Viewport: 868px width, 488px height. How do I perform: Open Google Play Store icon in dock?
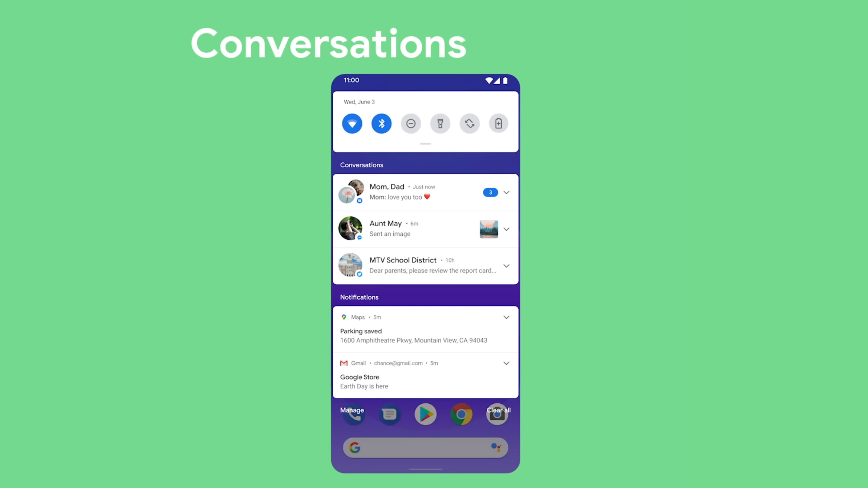pos(425,414)
